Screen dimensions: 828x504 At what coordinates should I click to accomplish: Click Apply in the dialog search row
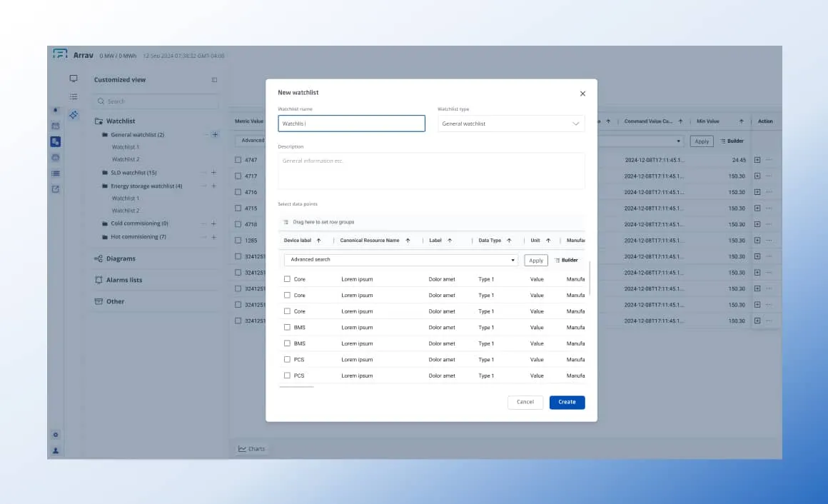click(536, 261)
